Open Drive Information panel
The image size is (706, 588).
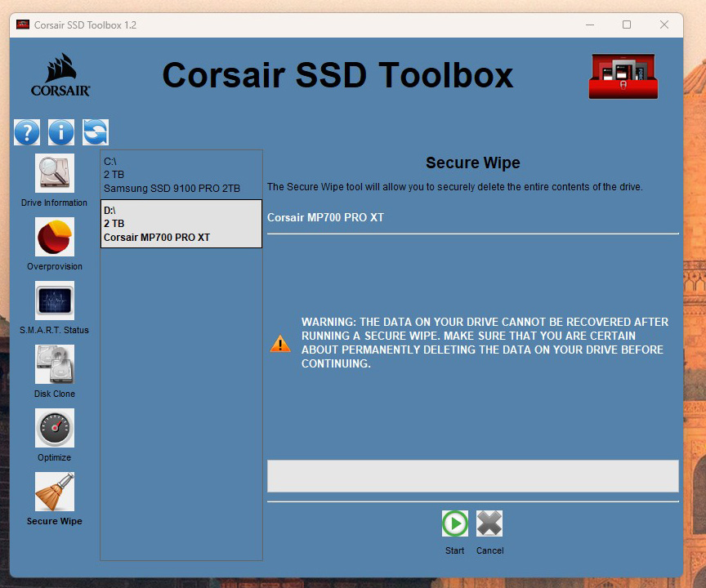(x=55, y=174)
